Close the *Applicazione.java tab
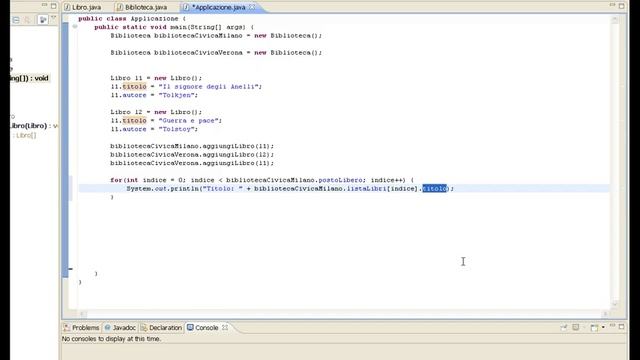This screenshot has width=640, height=360. point(252,7)
